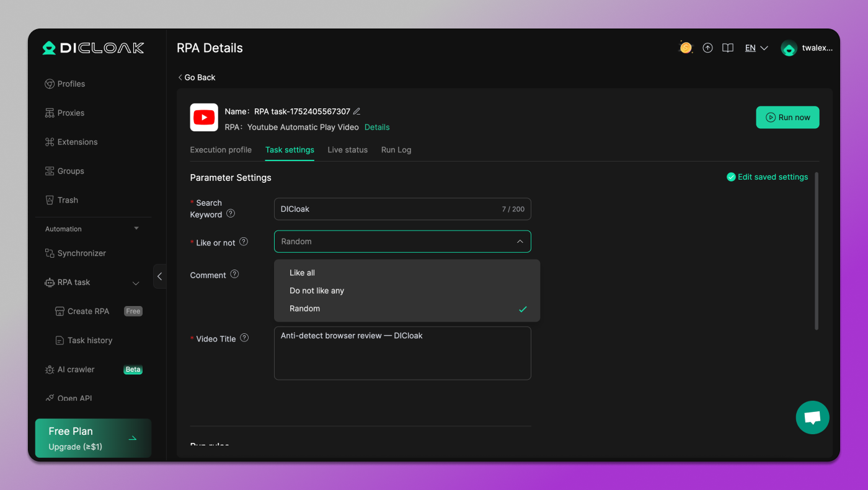Viewport: 868px width, 490px height.
Task: Click the Run now button
Action: pyautogui.click(x=787, y=117)
